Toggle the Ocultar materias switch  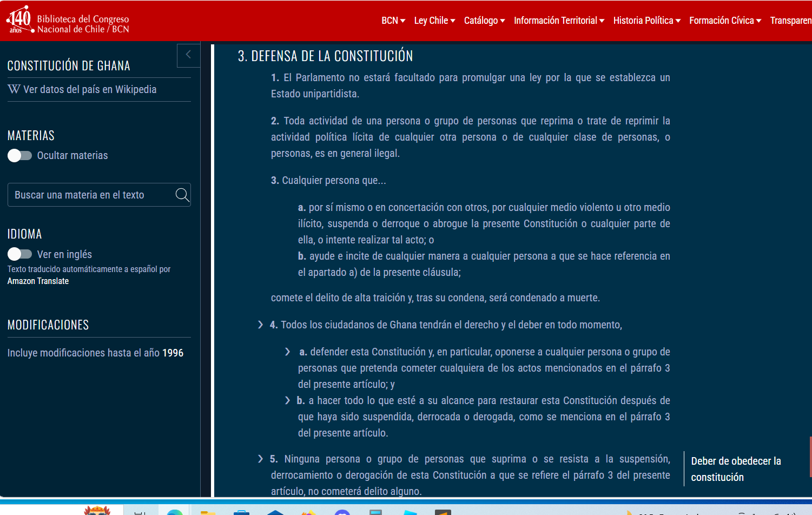(x=19, y=156)
